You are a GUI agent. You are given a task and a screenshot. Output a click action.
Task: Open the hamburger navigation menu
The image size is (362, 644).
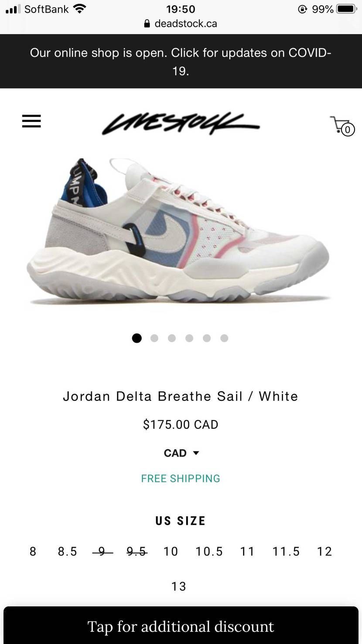[x=31, y=121]
